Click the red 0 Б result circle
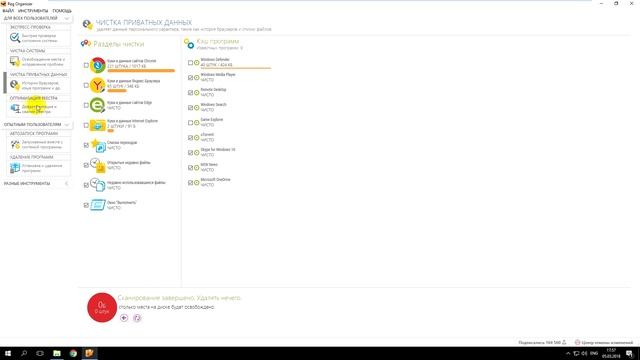The width and height of the screenshot is (640, 360). [102, 307]
